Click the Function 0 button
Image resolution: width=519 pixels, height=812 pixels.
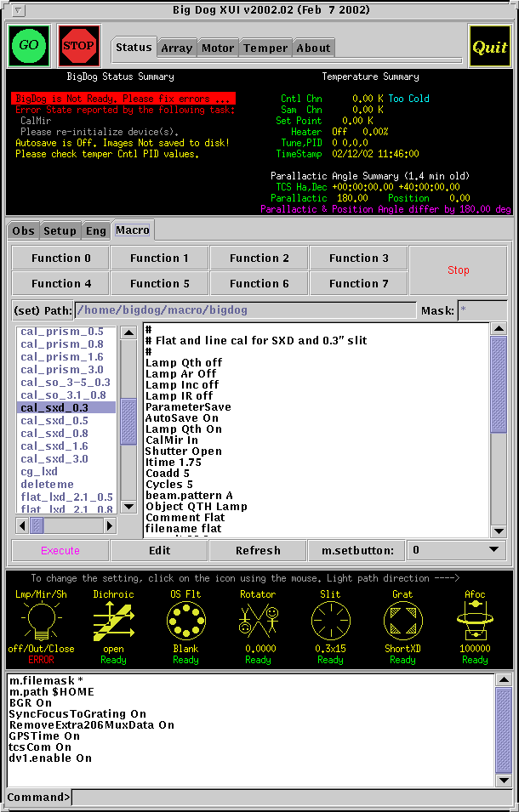60,258
